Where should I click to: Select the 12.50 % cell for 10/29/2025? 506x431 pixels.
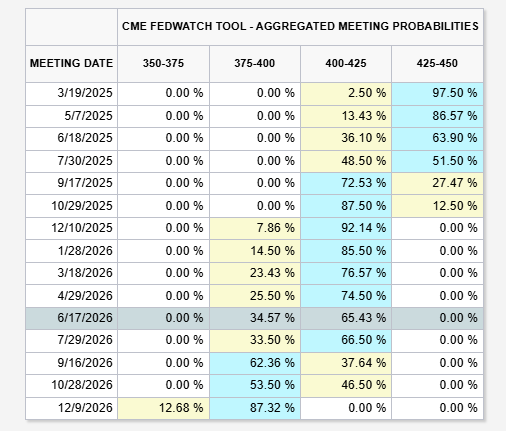tap(437, 206)
